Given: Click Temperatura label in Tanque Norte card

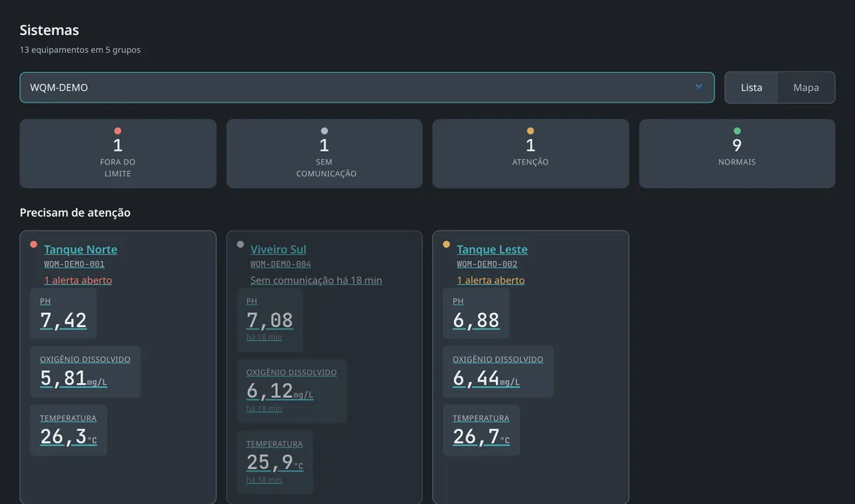Looking at the screenshot, I should (x=68, y=418).
